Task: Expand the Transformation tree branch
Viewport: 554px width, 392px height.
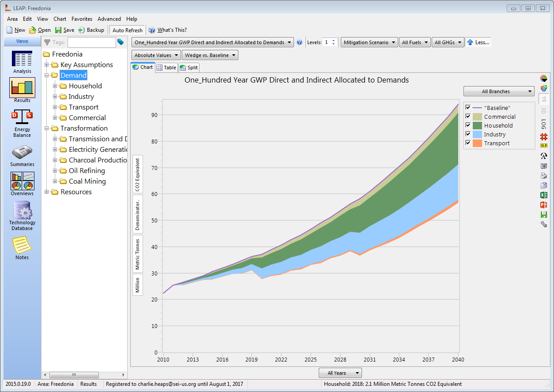Action: (47, 128)
